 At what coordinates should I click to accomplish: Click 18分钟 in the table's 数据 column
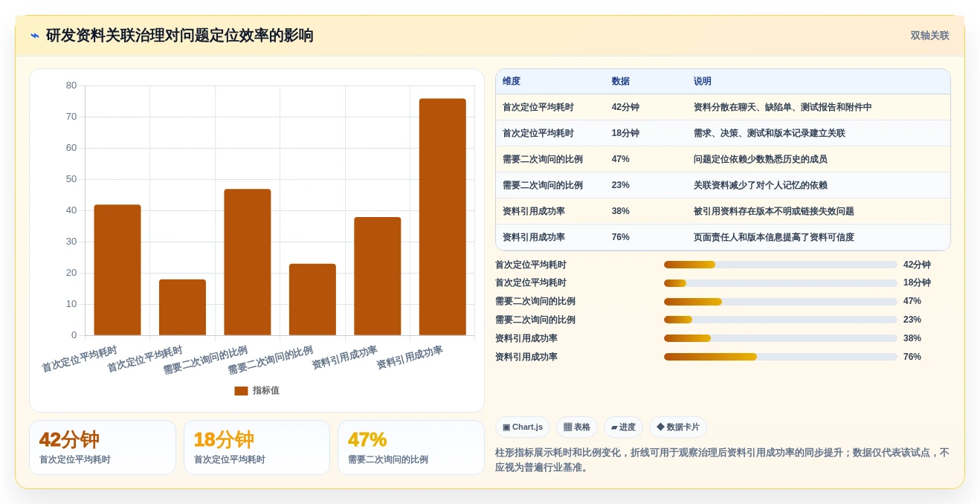pyautogui.click(x=625, y=133)
